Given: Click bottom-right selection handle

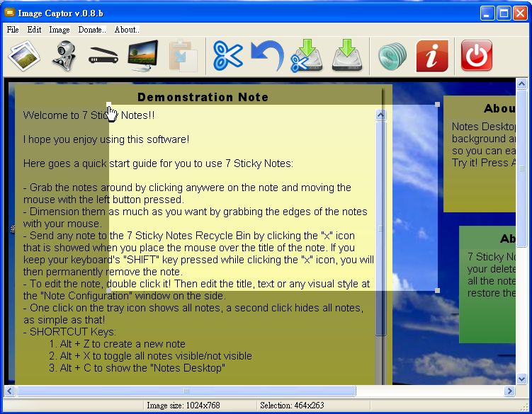Looking at the screenshot, I should (x=437, y=291).
